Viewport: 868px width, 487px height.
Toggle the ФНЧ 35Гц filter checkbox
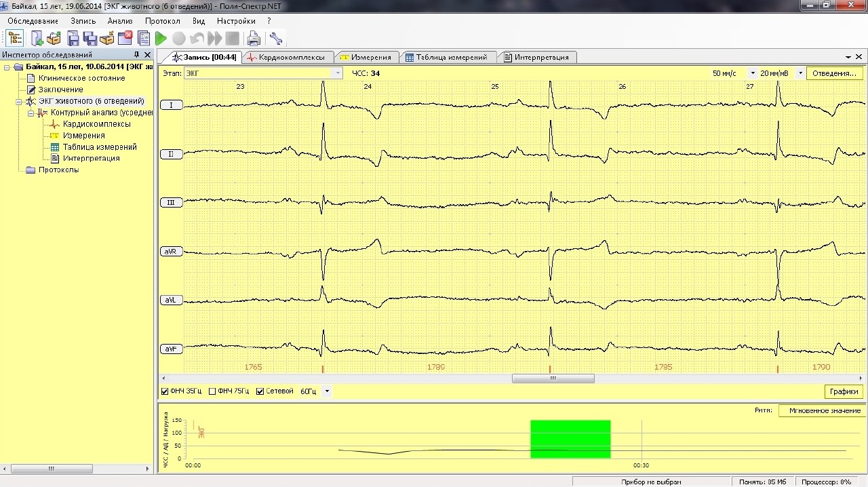pyautogui.click(x=165, y=391)
